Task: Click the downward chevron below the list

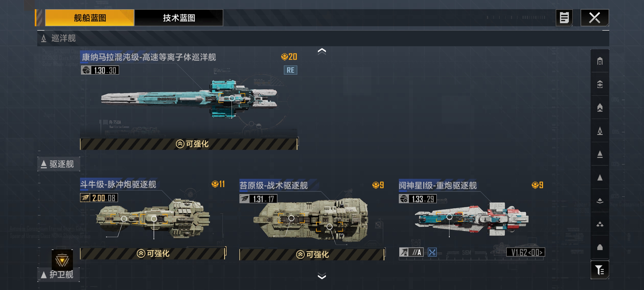Action: (x=322, y=276)
